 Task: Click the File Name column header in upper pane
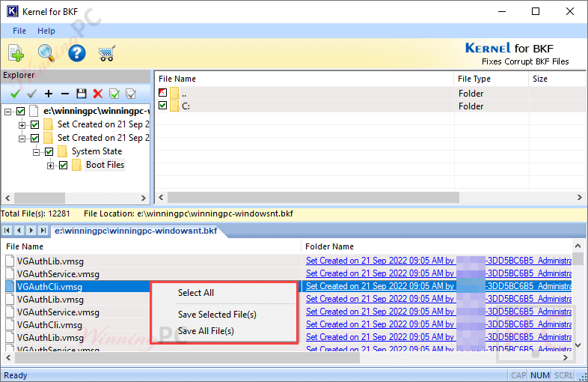point(304,79)
